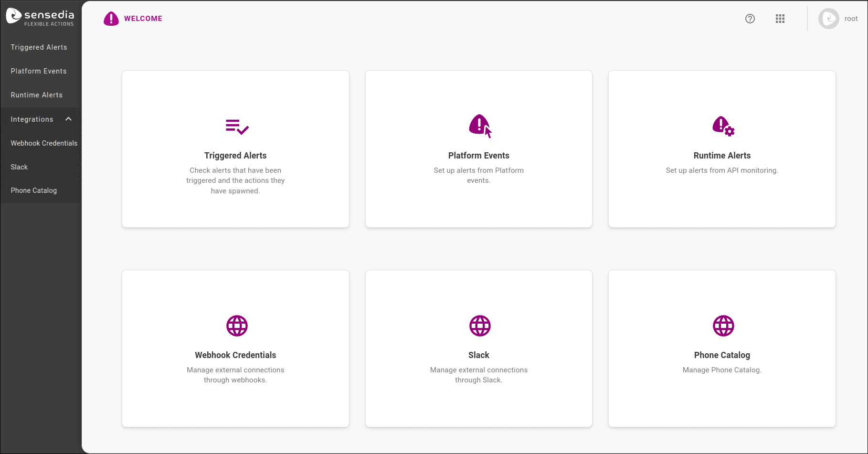Click the Webhook Credentials card title
Image resolution: width=868 pixels, height=454 pixels.
[235, 355]
